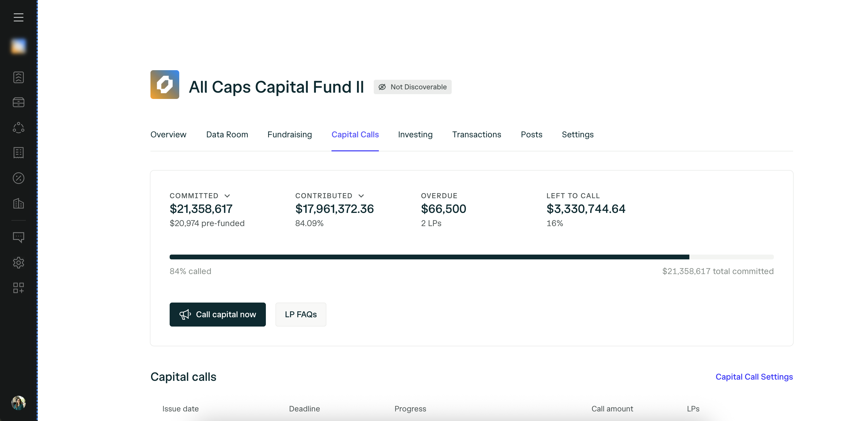Switch to the Fundraising tab

(290, 135)
